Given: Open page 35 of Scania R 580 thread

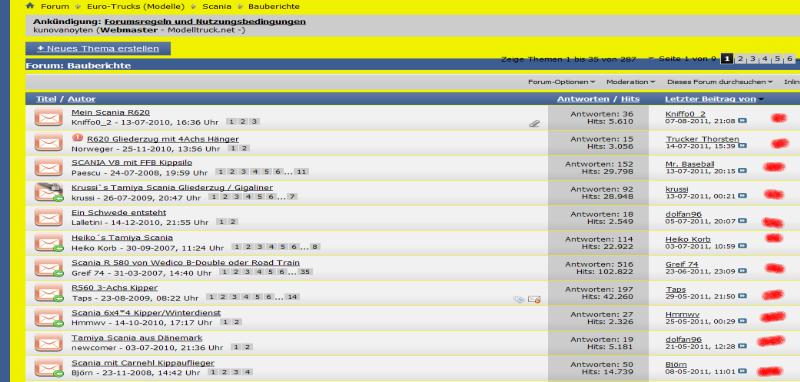Looking at the screenshot, I should [x=305, y=272].
